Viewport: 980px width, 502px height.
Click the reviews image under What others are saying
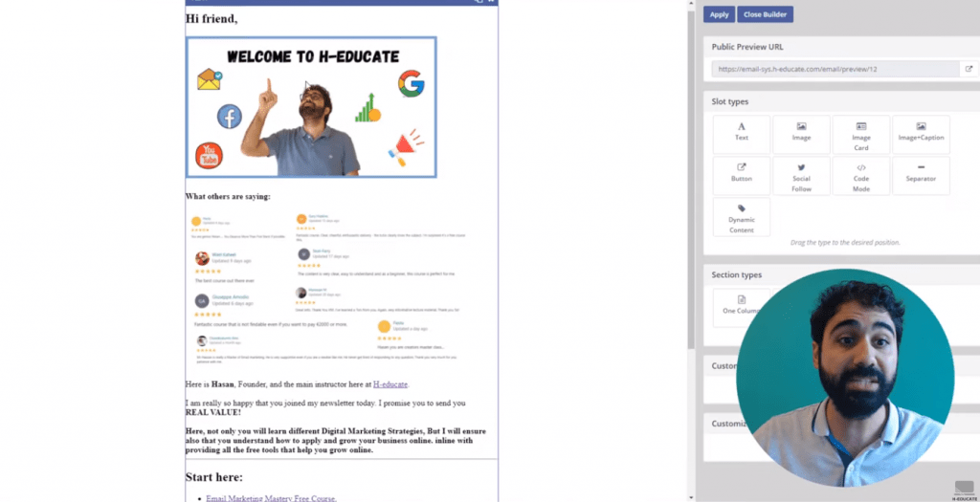tap(329, 289)
